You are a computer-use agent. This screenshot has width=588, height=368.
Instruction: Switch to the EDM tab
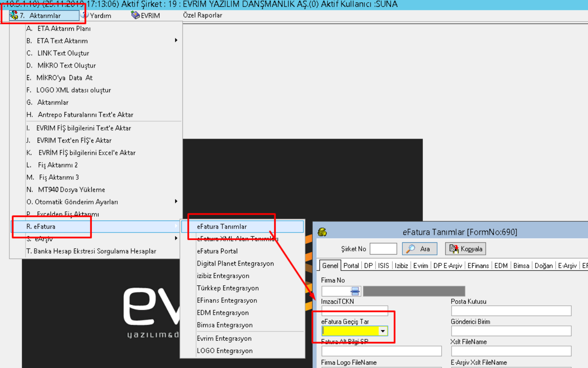tap(501, 266)
